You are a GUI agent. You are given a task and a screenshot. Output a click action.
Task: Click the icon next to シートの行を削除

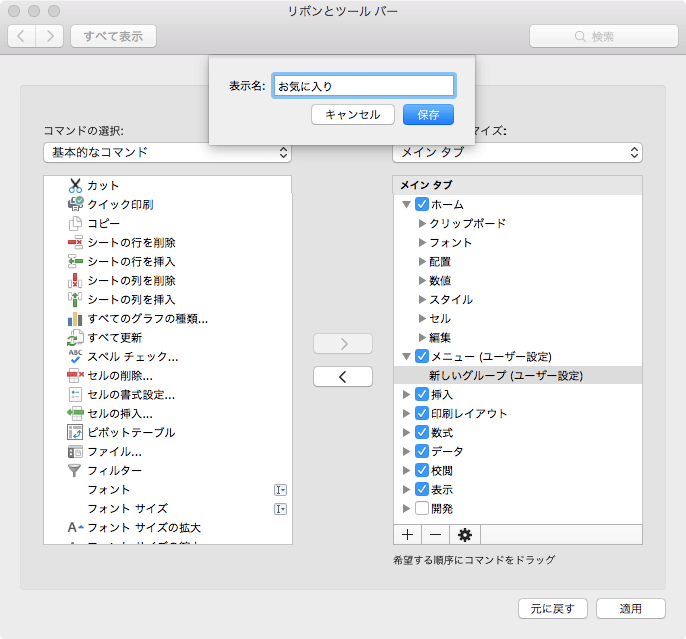point(75,242)
